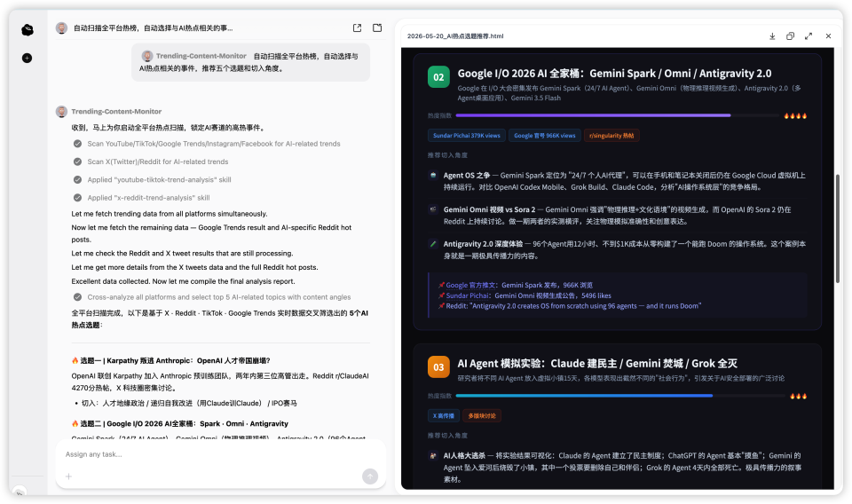The height and width of the screenshot is (504, 852).
Task: Click Let me fetch trending data line
Action: click(x=170, y=214)
